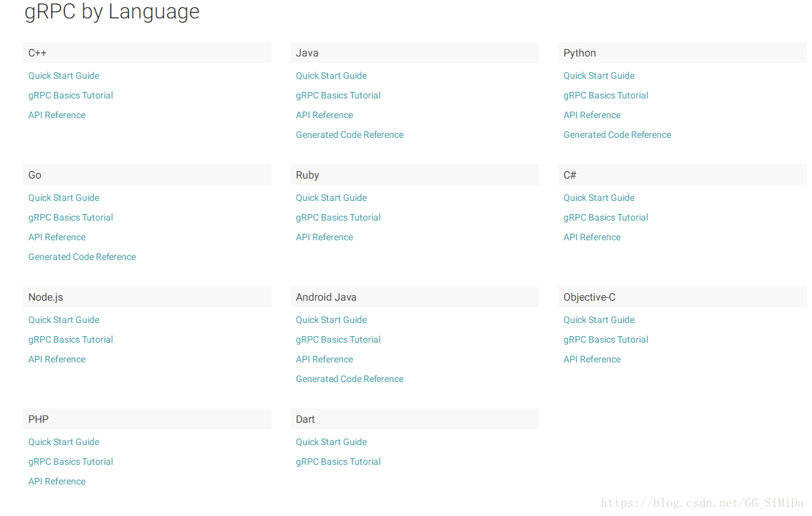
Task: Click the Java section heading
Action: [x=415, y=53]
